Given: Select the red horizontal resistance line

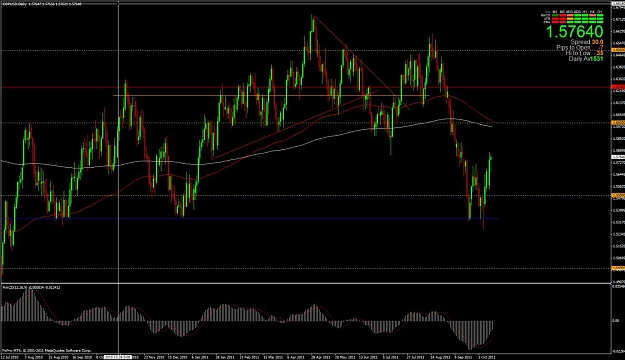Looking at the screenshot, I should point(305,87).
